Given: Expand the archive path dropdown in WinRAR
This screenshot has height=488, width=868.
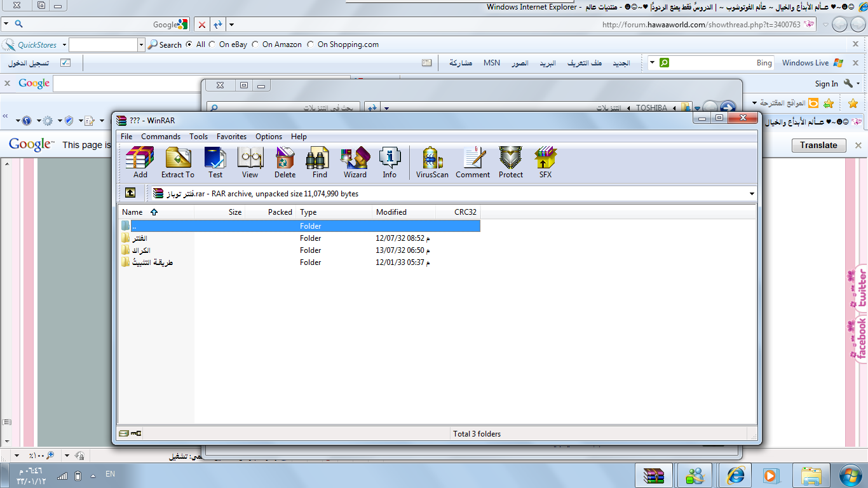Looking at the screenshot, I should tap(752, 194).
